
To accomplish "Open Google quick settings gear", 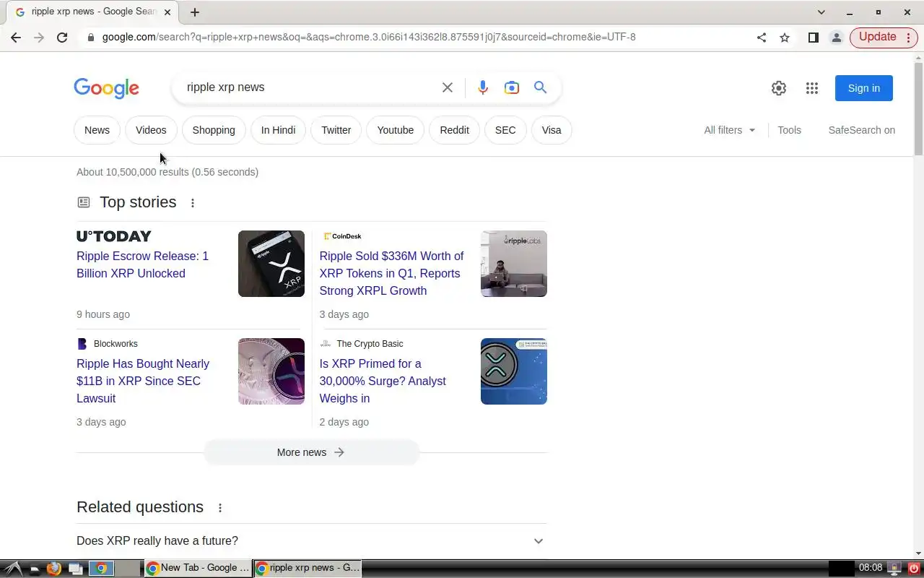I will (779, 88).
